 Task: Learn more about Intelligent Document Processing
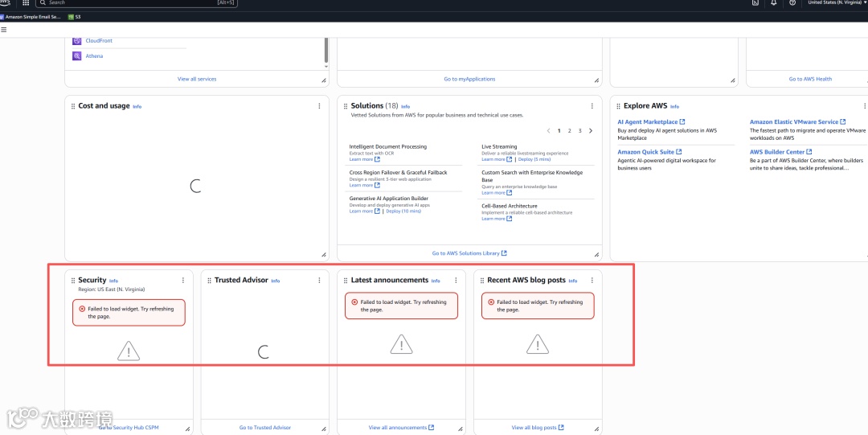364,159
